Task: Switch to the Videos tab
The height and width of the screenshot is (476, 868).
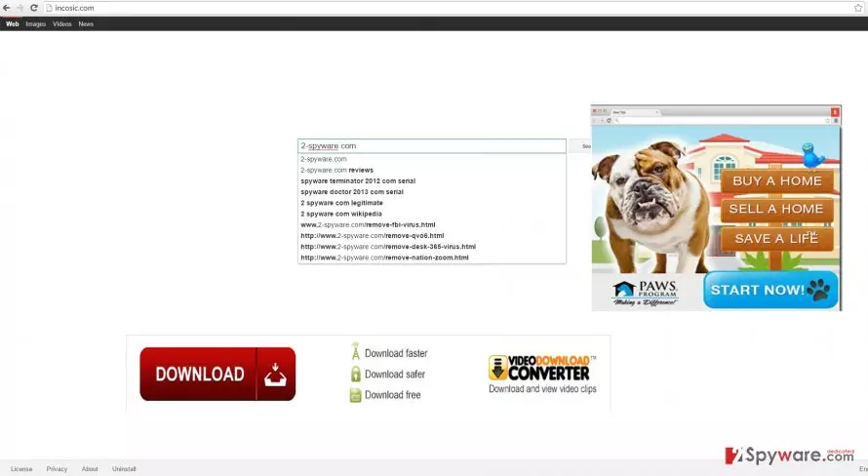Action: (x=62, y=23)
